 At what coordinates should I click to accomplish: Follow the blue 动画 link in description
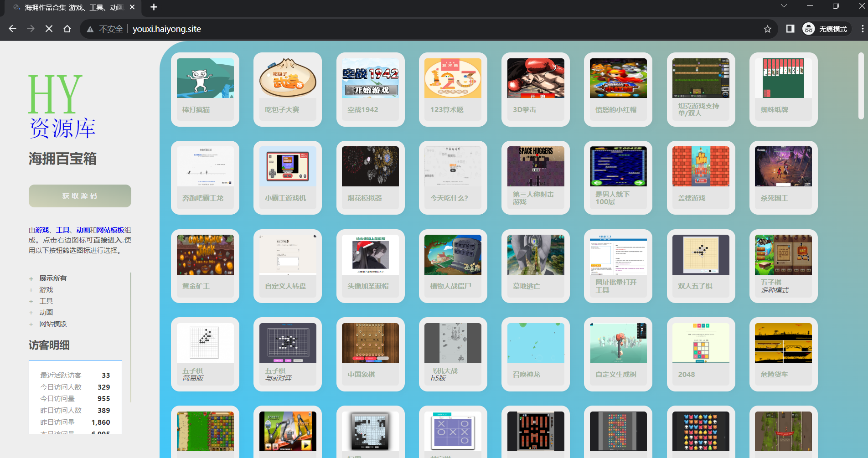[83, 230]
